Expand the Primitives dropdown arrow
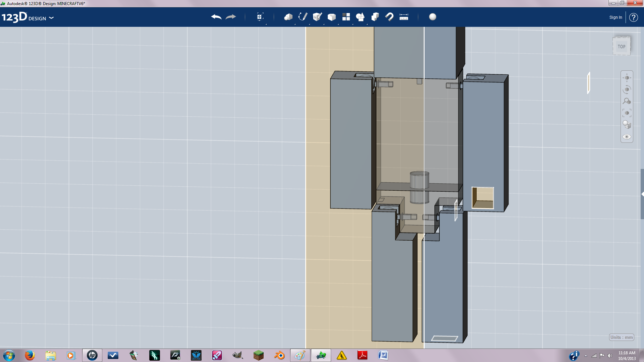644x362 pixels. pos(295,24)
